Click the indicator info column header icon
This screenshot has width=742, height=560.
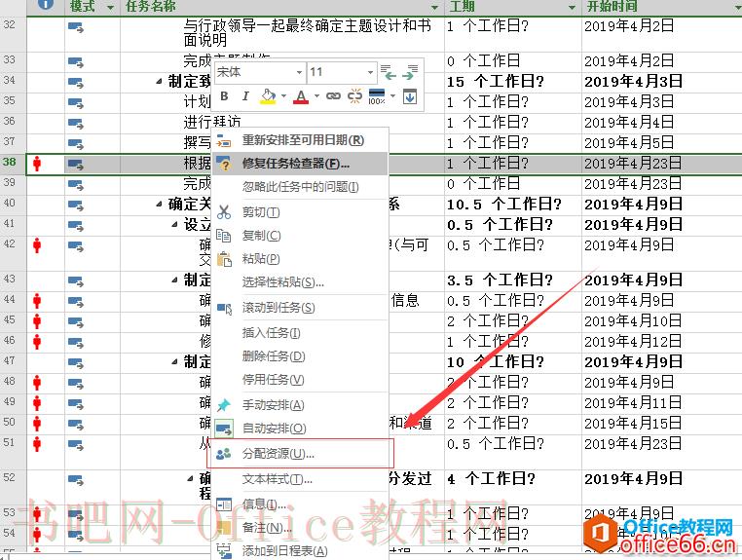click(45, 5)
